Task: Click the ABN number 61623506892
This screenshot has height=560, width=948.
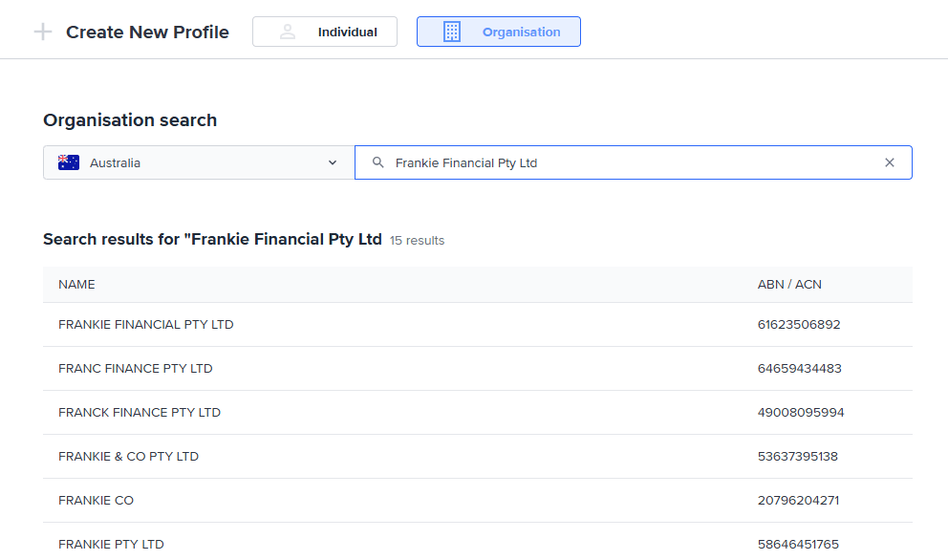Action: 799,324
